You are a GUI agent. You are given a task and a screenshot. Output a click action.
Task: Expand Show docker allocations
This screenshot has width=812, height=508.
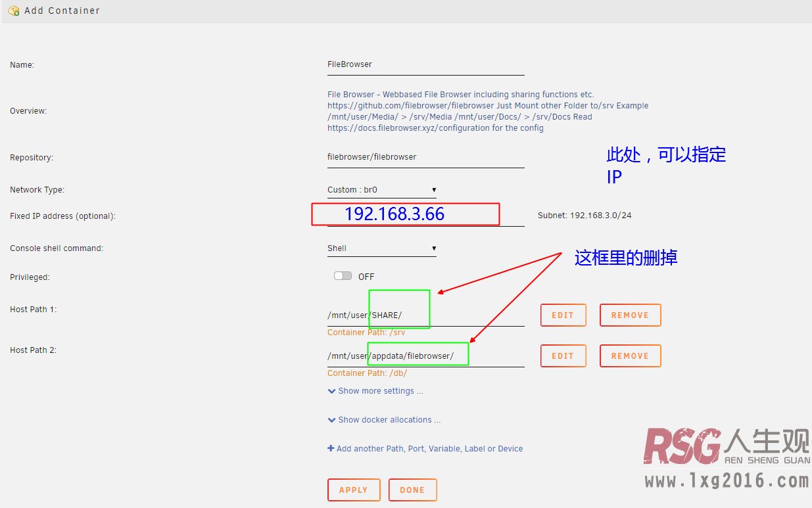click(384, 420)
